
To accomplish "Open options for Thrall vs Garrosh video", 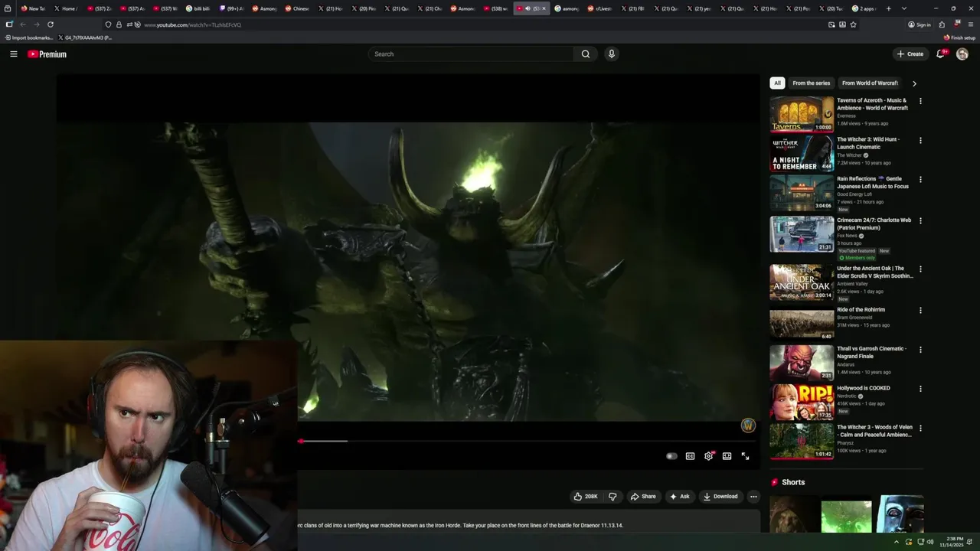I will [x=920, y=350].
